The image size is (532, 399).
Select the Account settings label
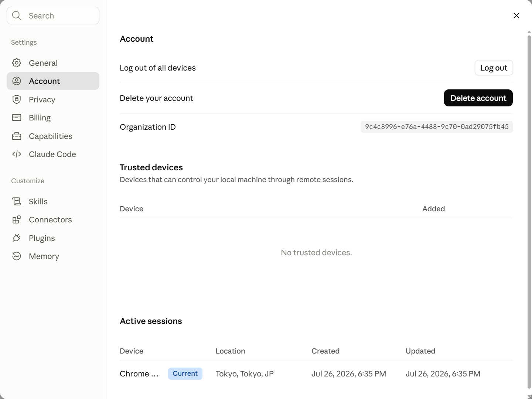coord(44,81)
